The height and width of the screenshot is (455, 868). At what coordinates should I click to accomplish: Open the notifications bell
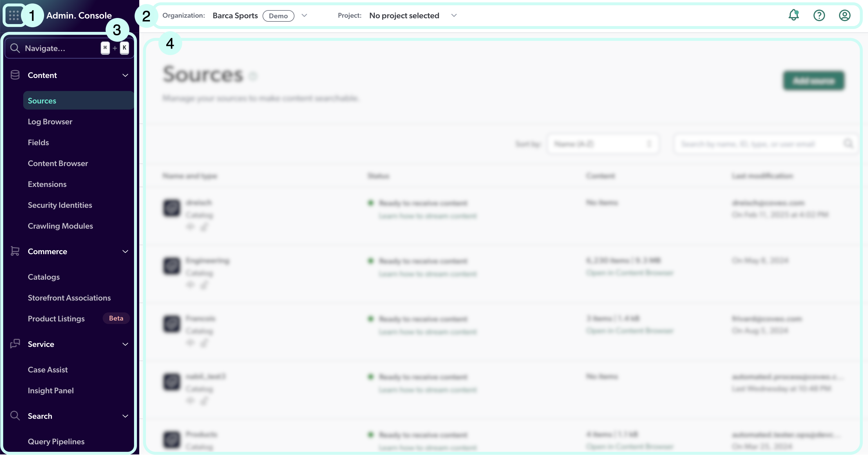(x=793, y=15)
